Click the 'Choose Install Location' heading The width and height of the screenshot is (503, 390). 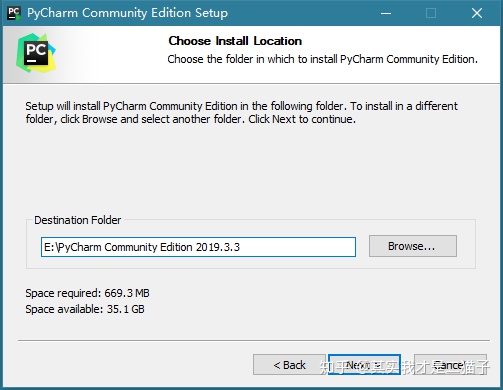pyautogui.click(x=235, y=41)
